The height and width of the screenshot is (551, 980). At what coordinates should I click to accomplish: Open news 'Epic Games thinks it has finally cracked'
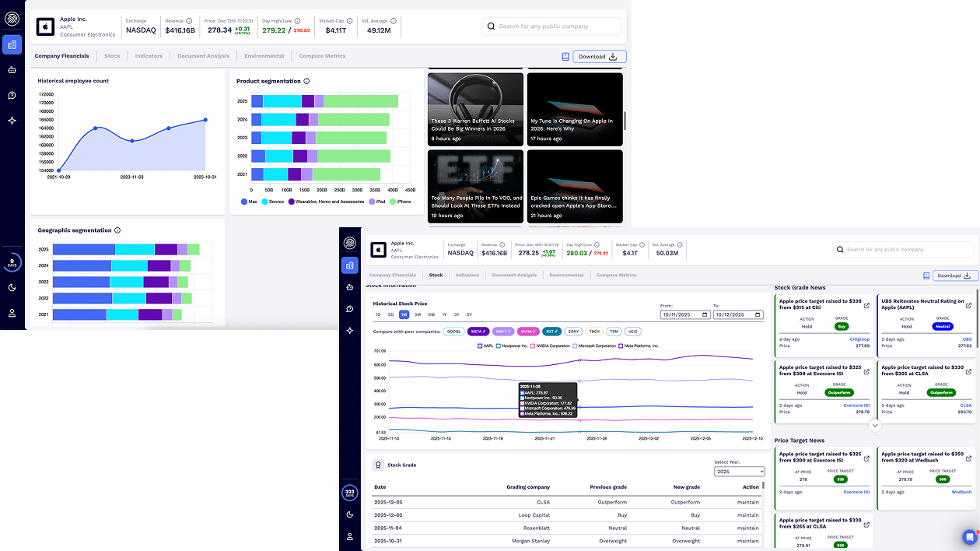pyautogui.click(x=575, y=186)
